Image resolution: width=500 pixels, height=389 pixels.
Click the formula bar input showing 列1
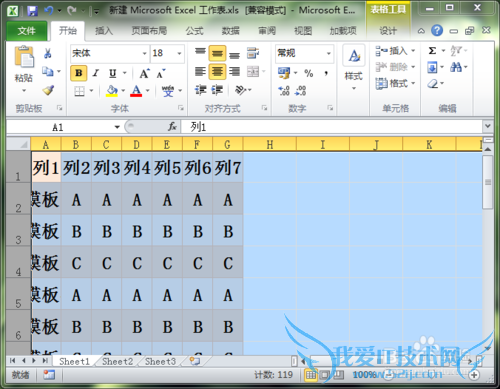(x=332, y=127)
